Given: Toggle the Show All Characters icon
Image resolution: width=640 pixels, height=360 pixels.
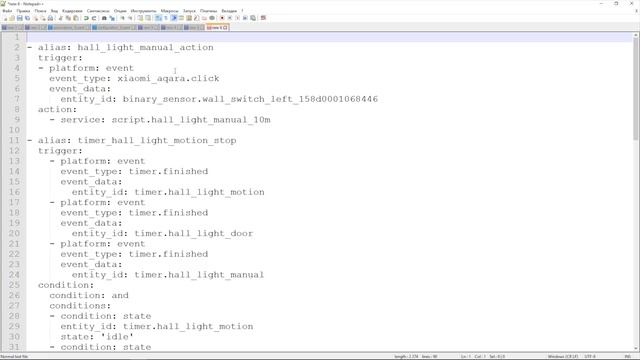Looking at the screenshot, I should coord(165,18).
